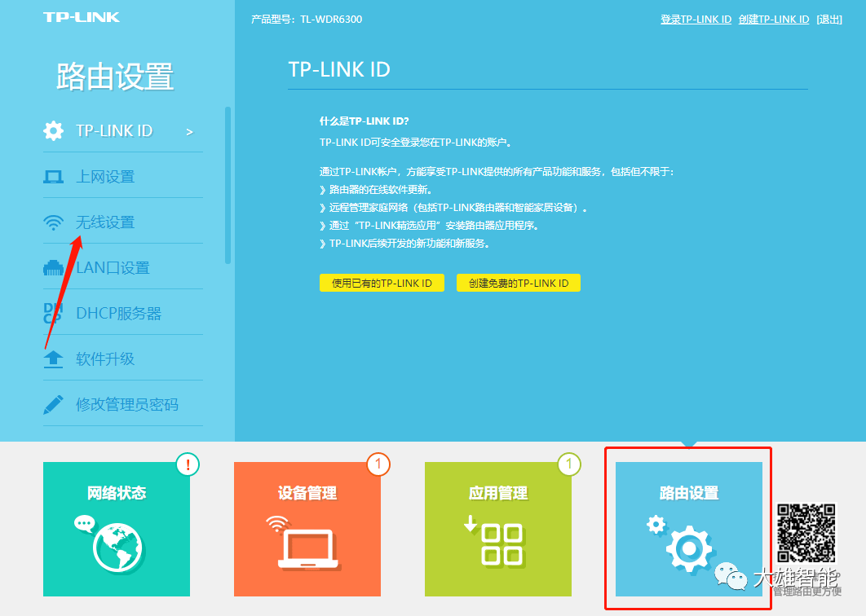Click the 路由器的在线软件更新 line
Viewport: 866px width, 616px height.
376,189
